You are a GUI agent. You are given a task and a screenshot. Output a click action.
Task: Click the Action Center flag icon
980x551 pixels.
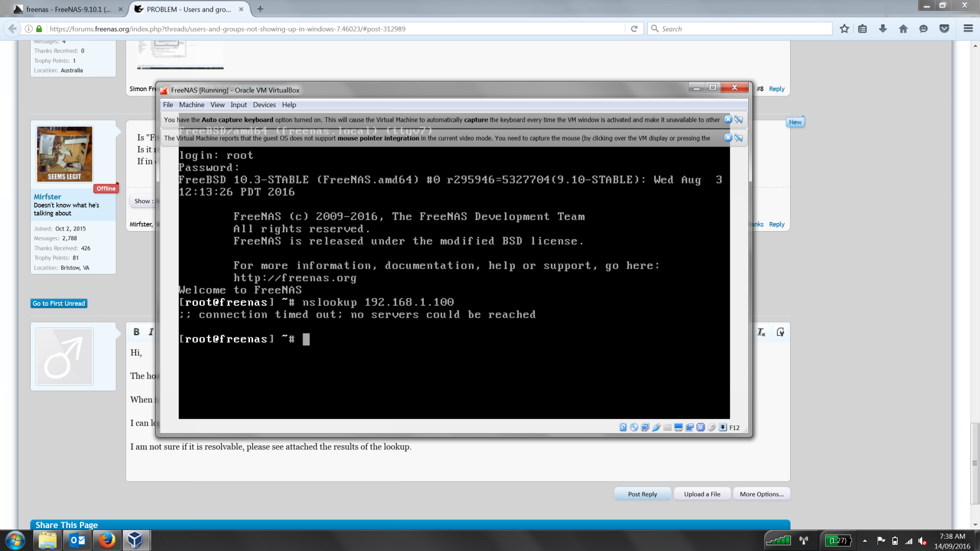881,541
